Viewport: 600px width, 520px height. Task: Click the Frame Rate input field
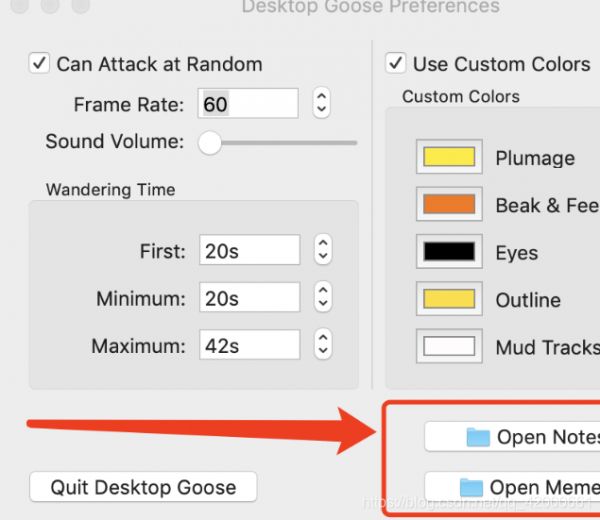[248, 103]
